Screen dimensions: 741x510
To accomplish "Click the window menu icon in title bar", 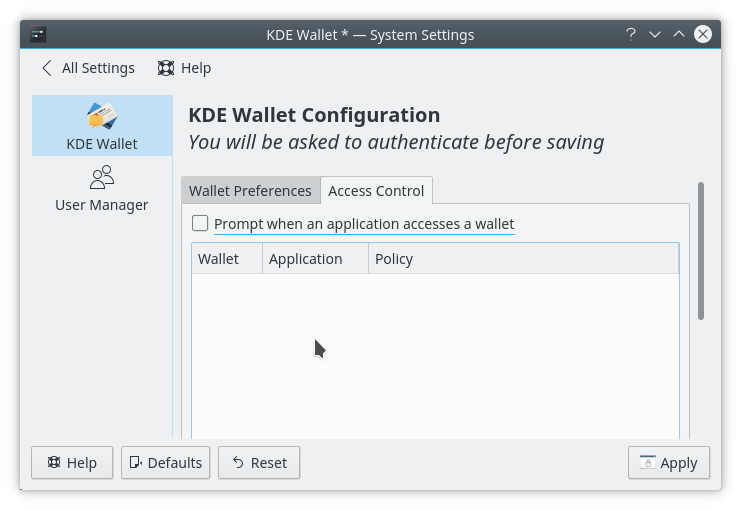I will click(x=38, y=34).
